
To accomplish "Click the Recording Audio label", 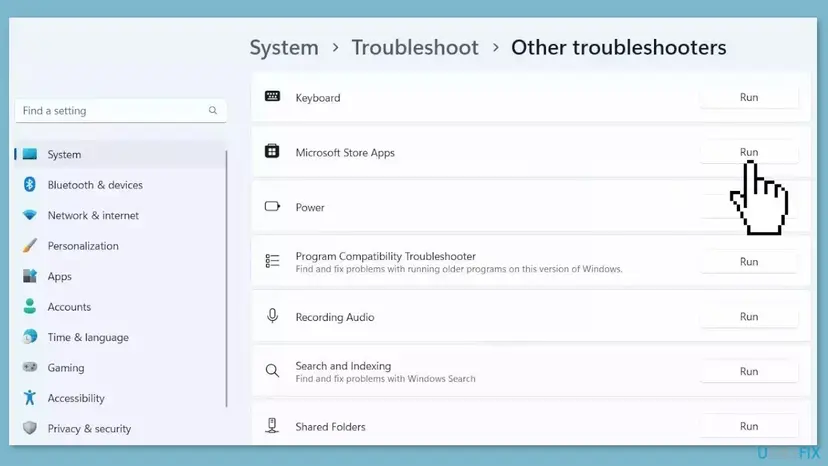I will click(335, 317).
